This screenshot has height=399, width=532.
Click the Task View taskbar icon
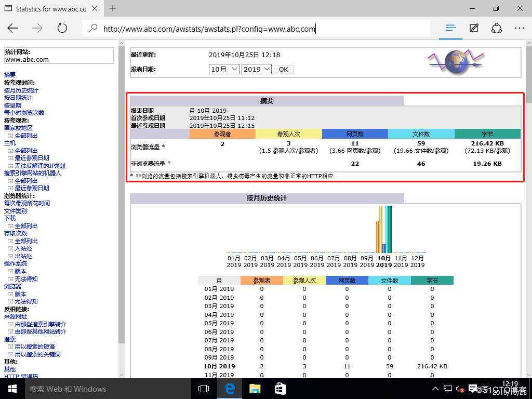coord(204,389)
